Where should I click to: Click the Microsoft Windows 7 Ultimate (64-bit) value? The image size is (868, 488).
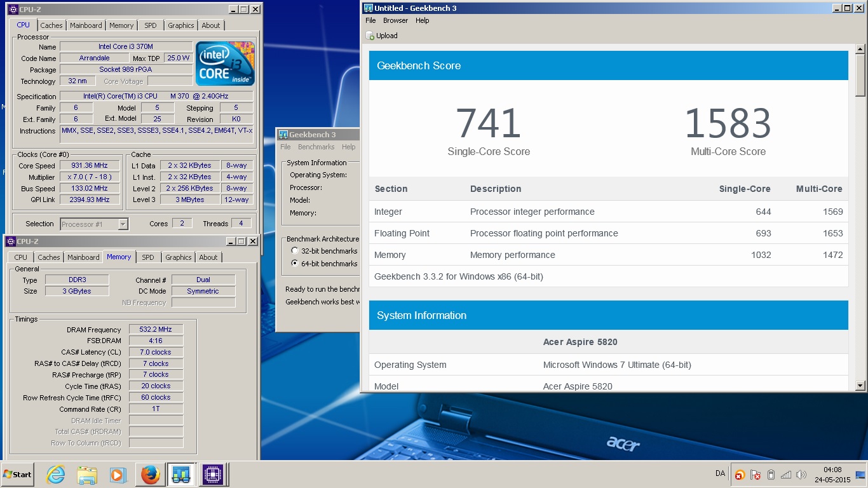coord(617,365)
